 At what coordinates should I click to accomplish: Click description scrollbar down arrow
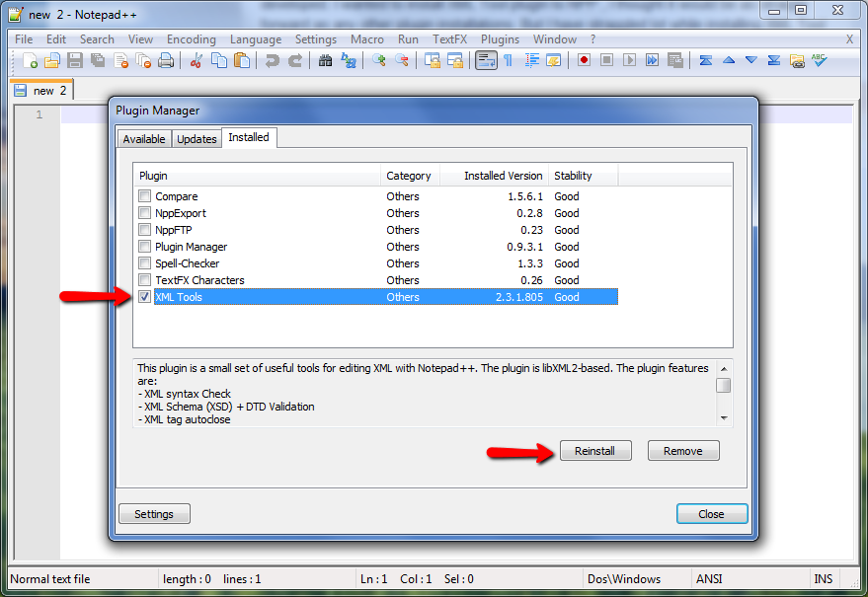pyautogui.click(x=724, y=418)
